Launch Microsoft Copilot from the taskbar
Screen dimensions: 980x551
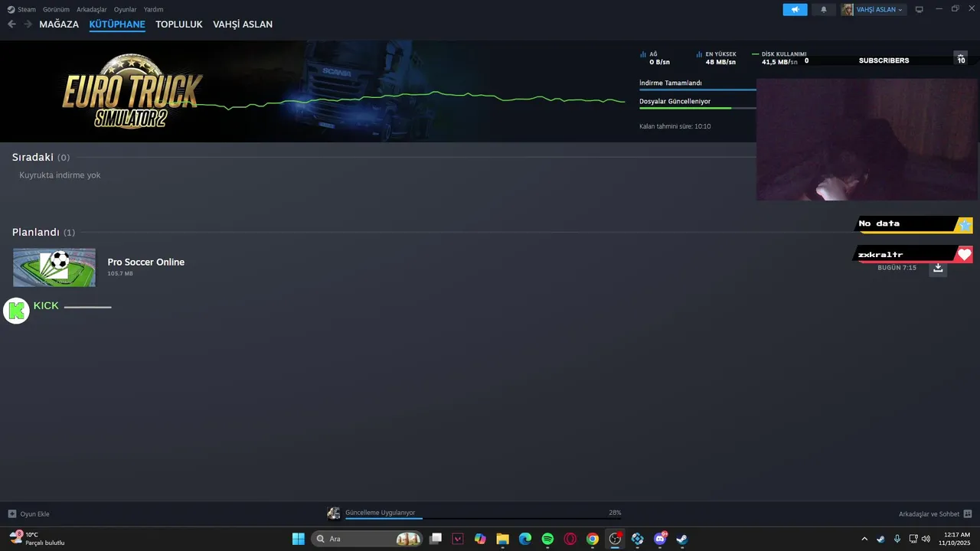(x=480, y=539)
